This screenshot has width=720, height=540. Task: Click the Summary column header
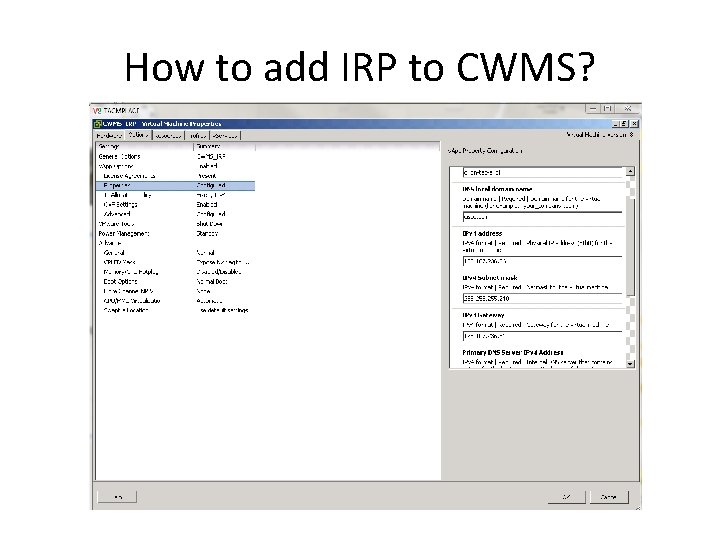pos(225,146)
